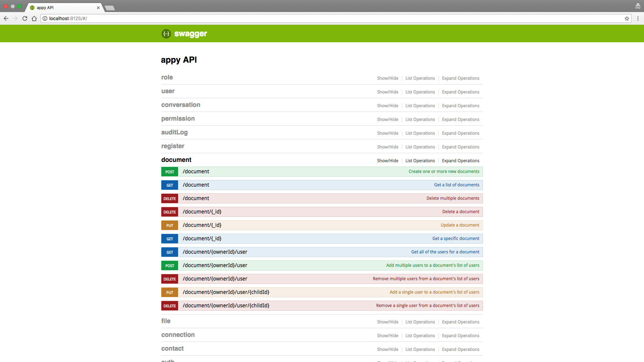Click List Operations for permission
Screen dimensions: 644x362
(x=420, y=119)
